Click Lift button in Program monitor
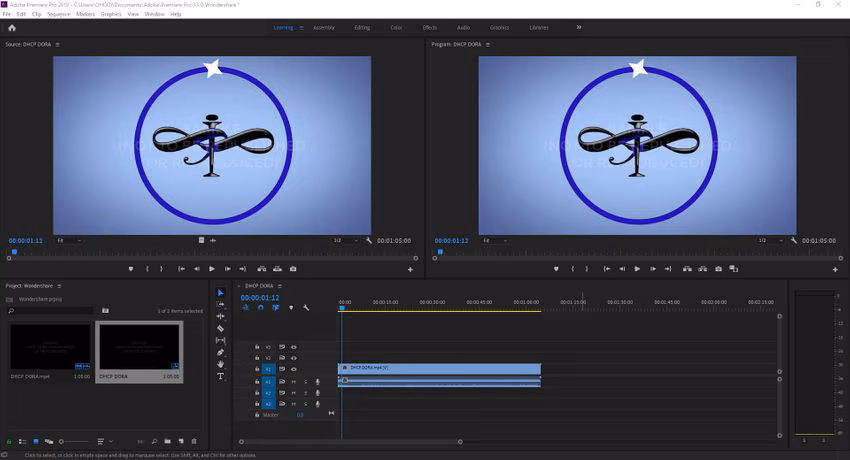Screen dimensions: 850x460 point(687,269)
